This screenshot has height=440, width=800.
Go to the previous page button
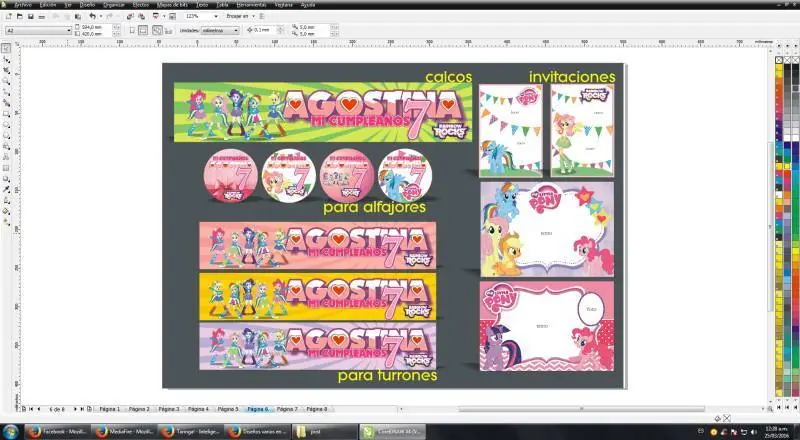tap(38, 409)
